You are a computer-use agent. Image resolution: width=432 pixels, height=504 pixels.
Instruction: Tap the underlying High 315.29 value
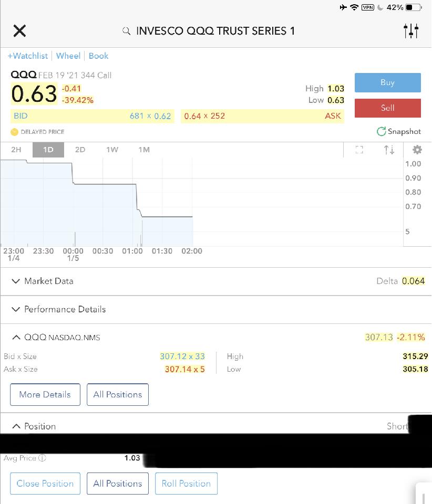pos(415,356)
